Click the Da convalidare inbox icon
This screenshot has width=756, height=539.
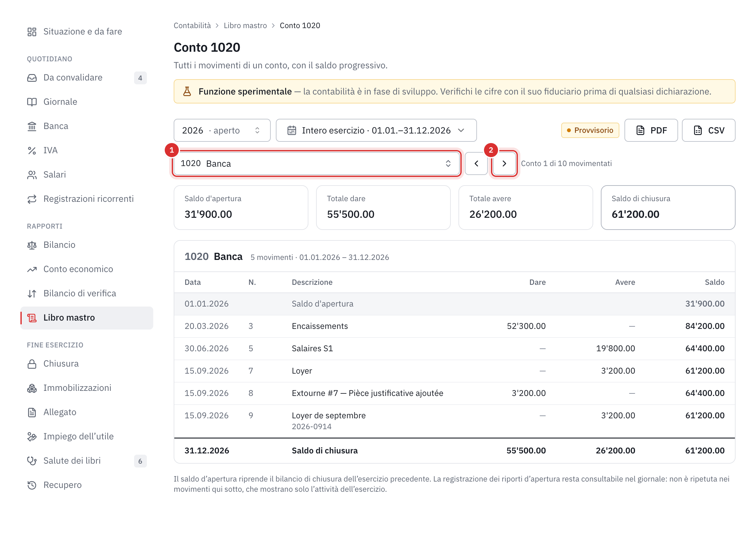tap(32, 78)
